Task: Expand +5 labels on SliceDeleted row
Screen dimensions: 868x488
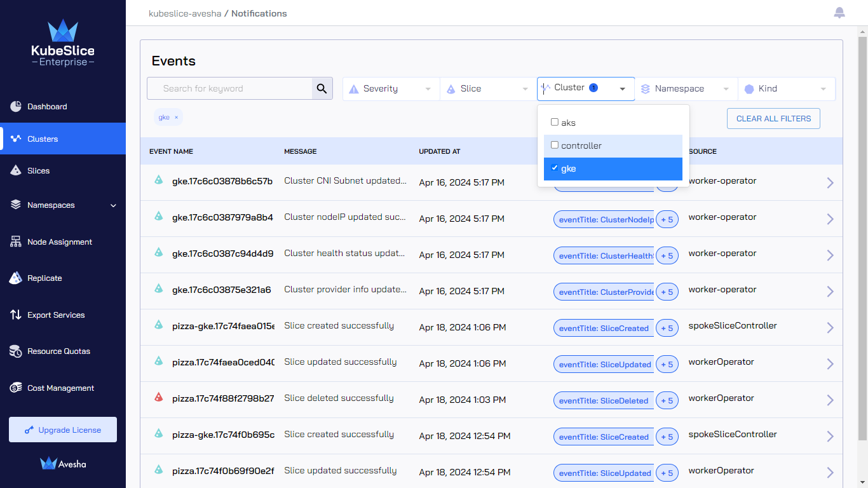Action: pyautogui.click(x=667, y=401)
